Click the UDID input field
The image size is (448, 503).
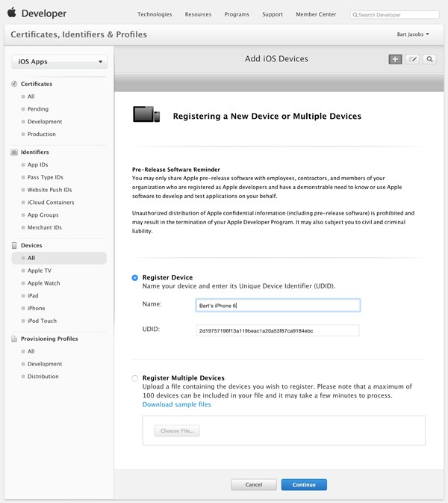(278, 330)
